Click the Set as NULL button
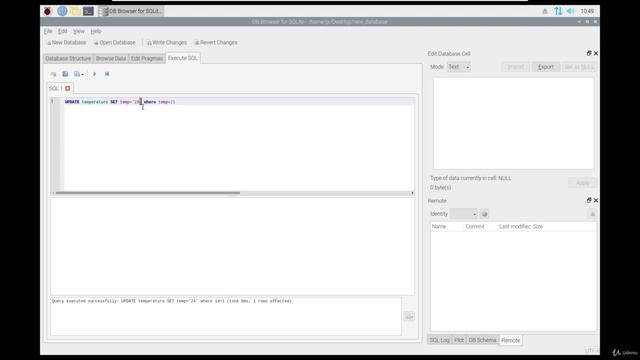 [x=579, y=67]
